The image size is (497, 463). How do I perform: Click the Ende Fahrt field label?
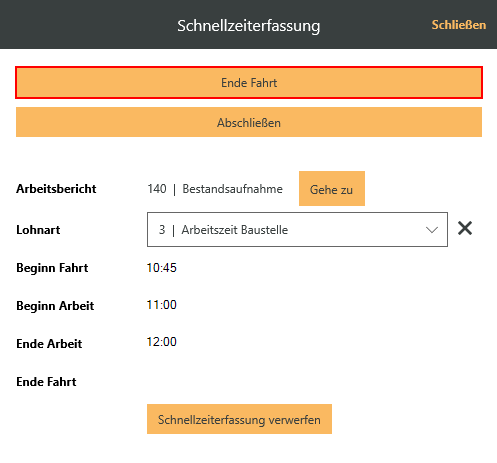tap(46, 382)
